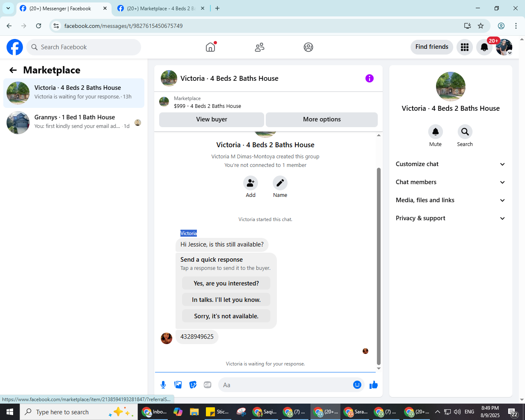Image resolution: width=525 pixels, height=420 pixels.
Task: Click sender avatar beside 4328949625 message
Action: tap(167, 338)
